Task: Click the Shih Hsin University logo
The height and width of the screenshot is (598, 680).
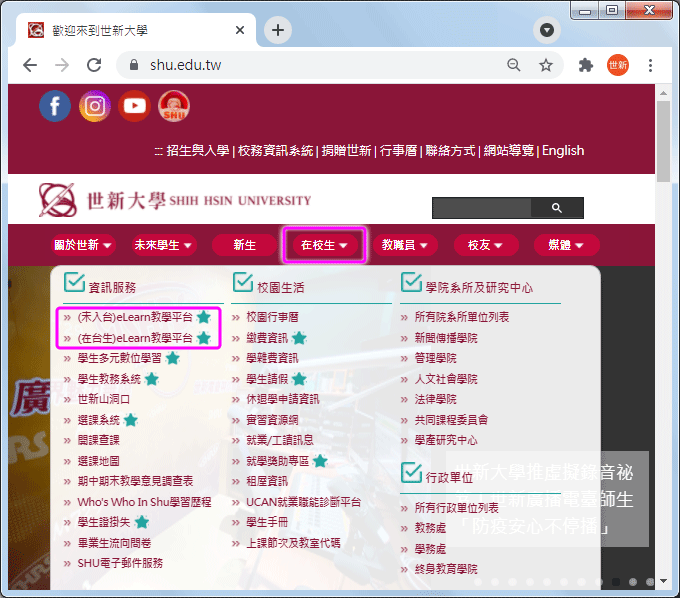Action: (x=175, y=200)
